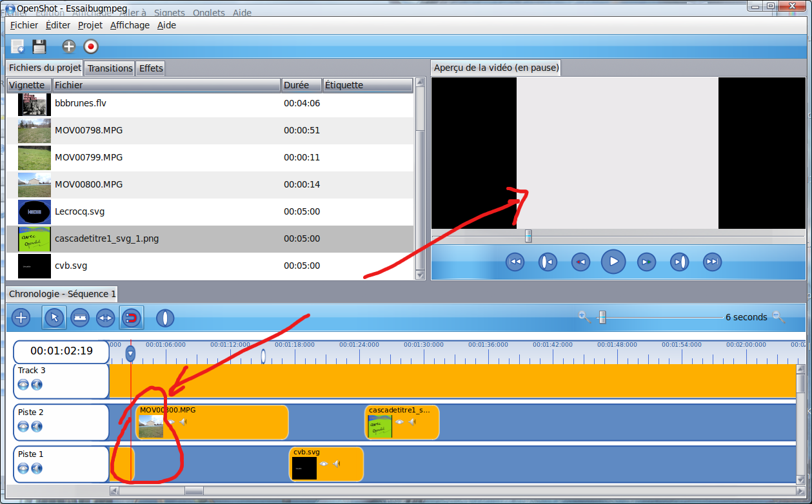Toggle visibility eye on Track 3

[23, 385]
